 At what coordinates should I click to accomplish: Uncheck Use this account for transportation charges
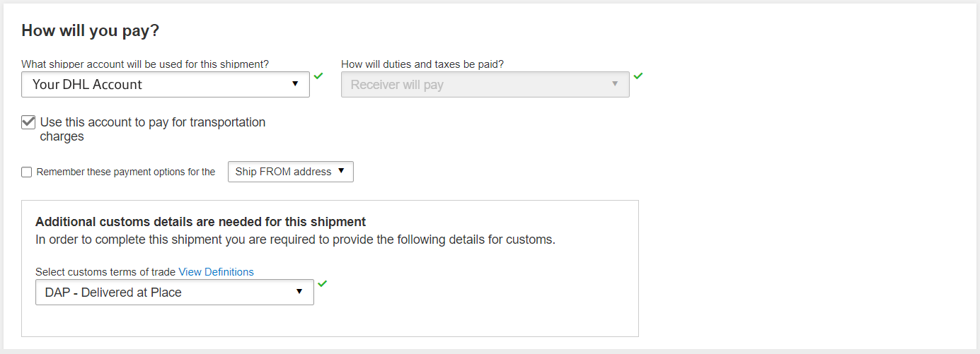pyautogui.click(x=28, y=122)
